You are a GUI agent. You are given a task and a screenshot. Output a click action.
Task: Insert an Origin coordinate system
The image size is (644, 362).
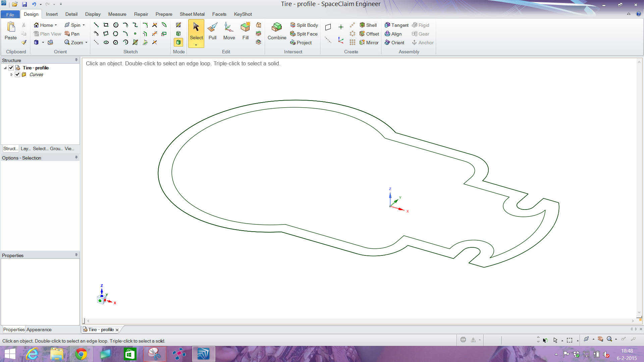point(341,40)
